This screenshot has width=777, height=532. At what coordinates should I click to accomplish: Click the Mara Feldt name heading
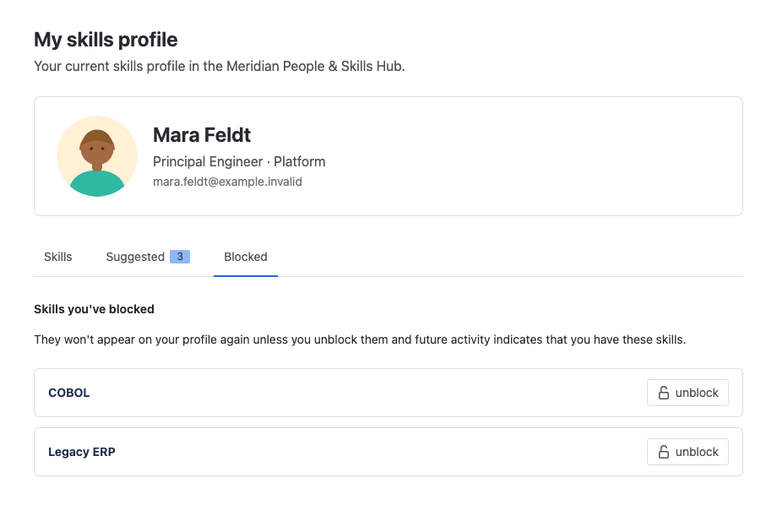tap(202, 135)
